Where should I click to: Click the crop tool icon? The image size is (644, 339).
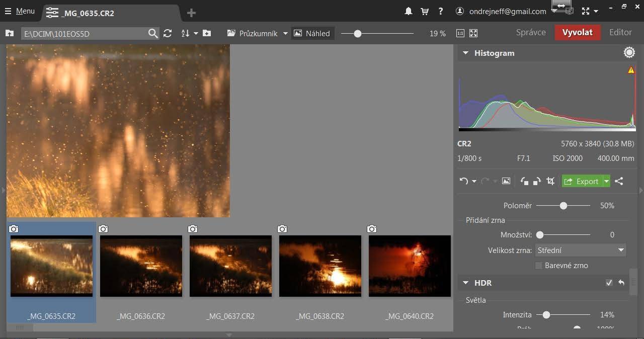coord(551,182)
